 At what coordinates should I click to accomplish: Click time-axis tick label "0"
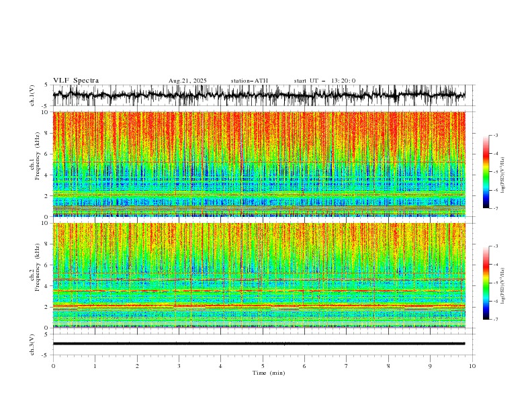coord(53,366)
